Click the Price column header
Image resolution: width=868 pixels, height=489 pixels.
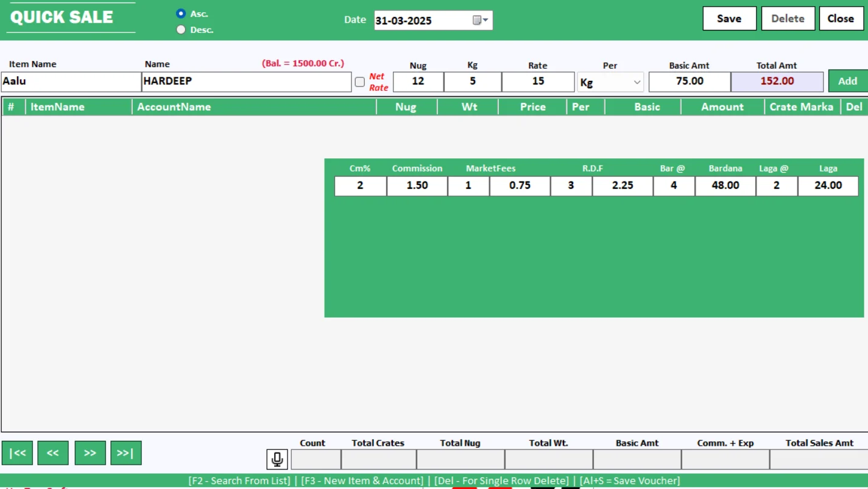[532, 107]
